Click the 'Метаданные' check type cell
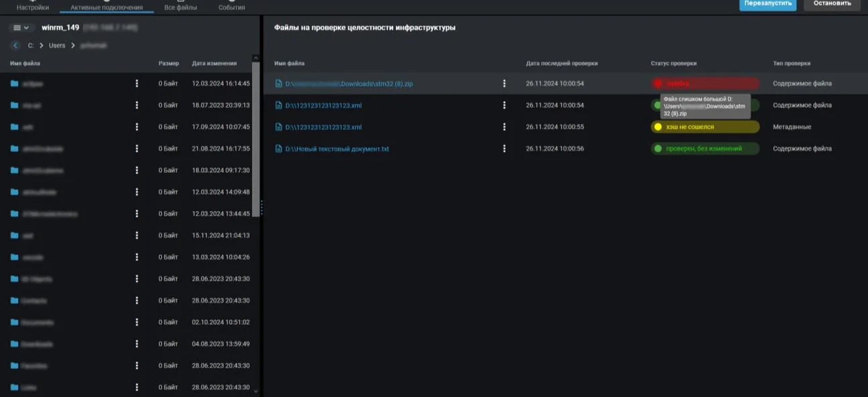The width and height of the screenshot is (868, 397). [792, 127]
